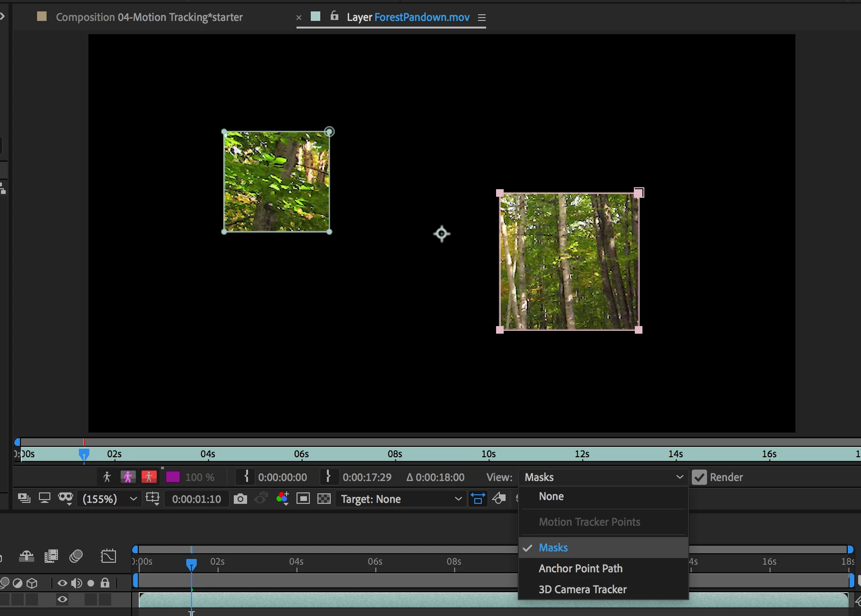Click the 06s mark on the Timeline ruler
861x616 pixels.
pyautogui.click(x=375, y=561)
